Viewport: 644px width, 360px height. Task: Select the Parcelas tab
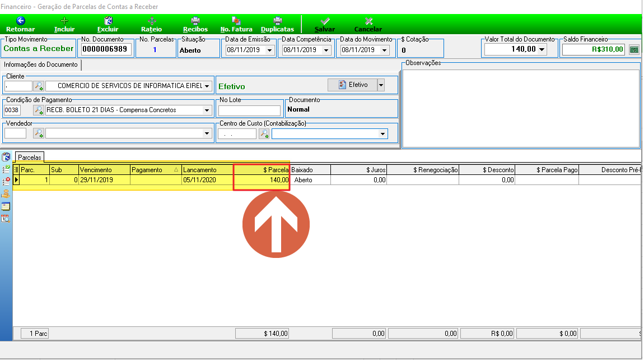[30, 157]
